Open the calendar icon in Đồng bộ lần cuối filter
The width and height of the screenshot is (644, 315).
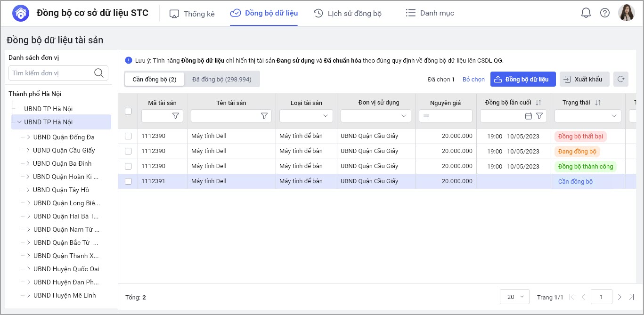click(x=529, y=116)
